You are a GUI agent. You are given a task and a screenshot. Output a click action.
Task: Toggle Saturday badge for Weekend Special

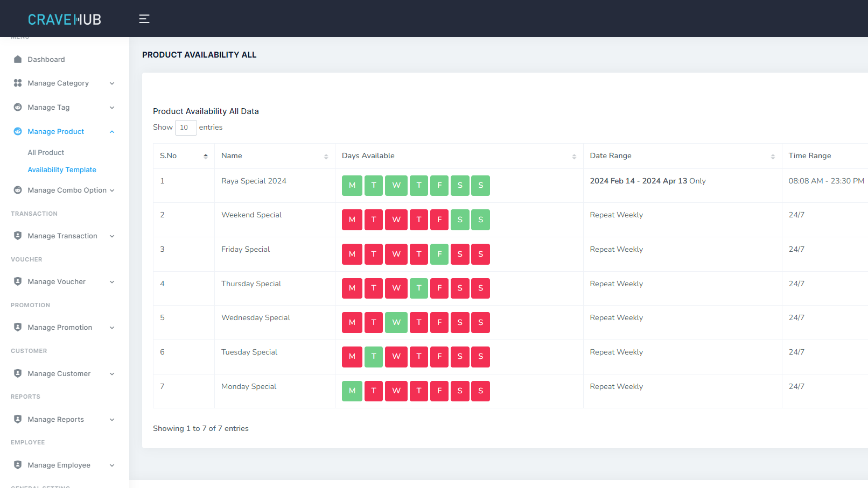(460, 220)
